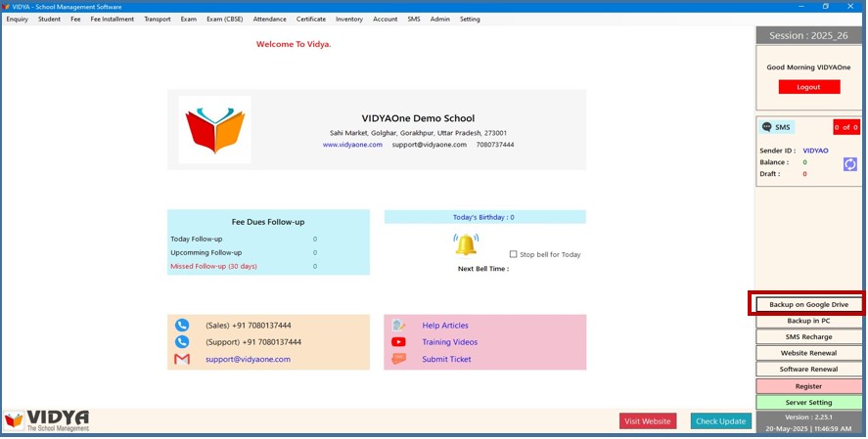Open the Training Videos link
868x439 pixels.
[449, 342]
